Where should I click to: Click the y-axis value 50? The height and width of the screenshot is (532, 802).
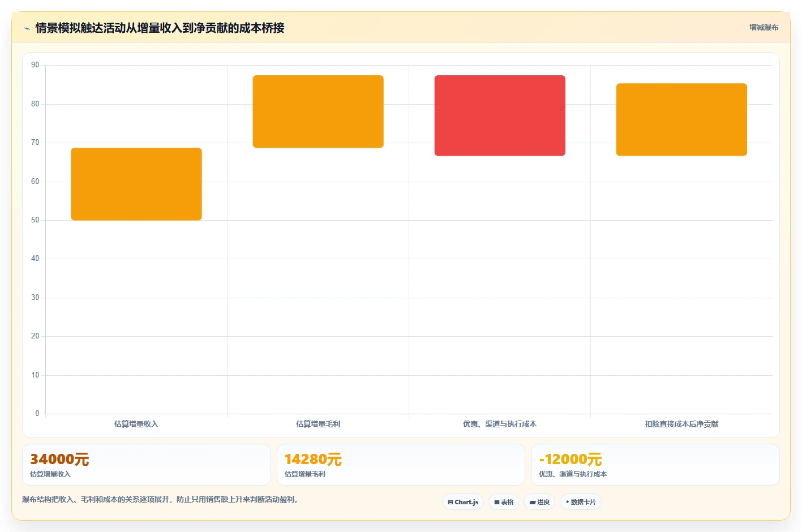click(35, 220)
